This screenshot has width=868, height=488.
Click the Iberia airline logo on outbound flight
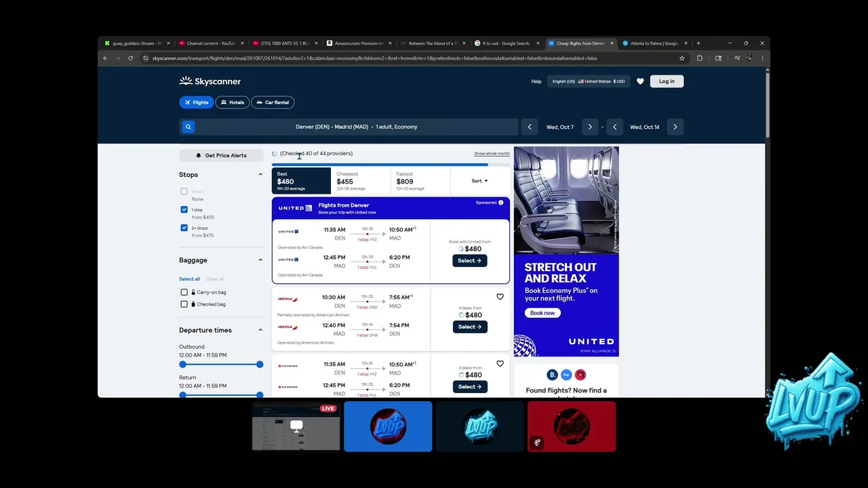tap(288, 299)
